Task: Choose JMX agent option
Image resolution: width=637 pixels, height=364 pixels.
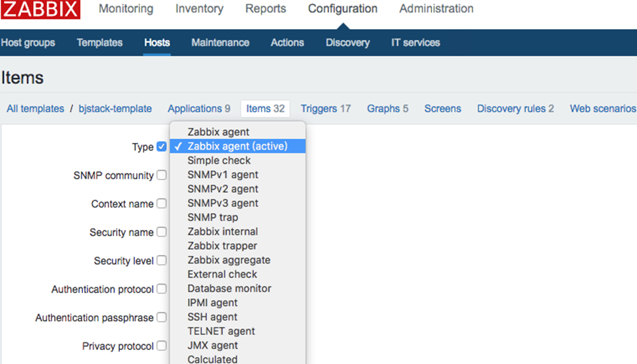Action: click(238, 345)
